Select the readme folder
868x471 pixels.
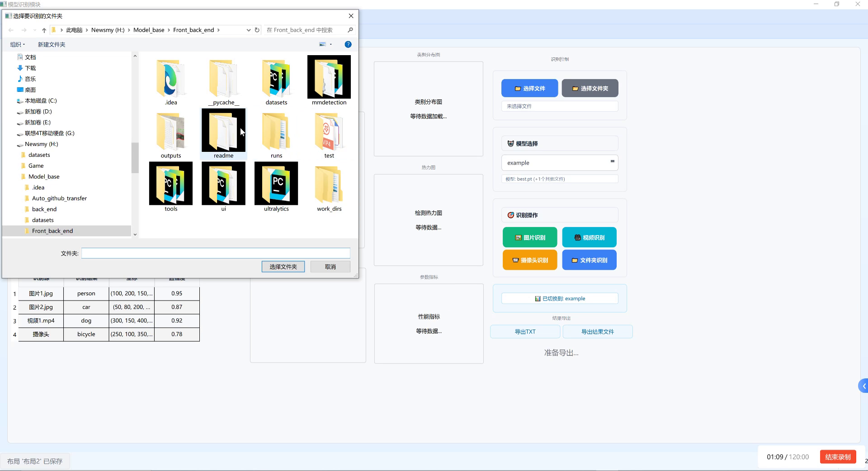point(223,134)
